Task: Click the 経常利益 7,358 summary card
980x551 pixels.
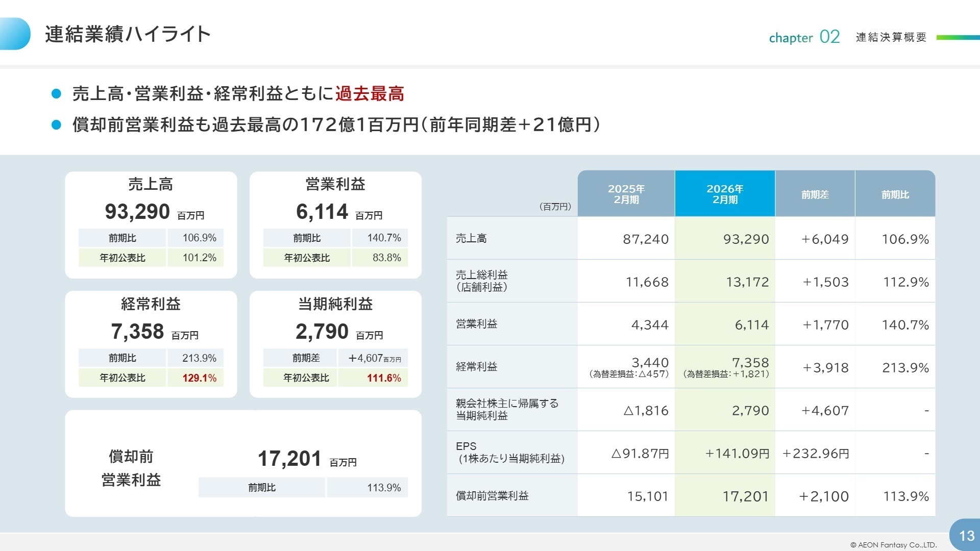Action: [151, 344]
